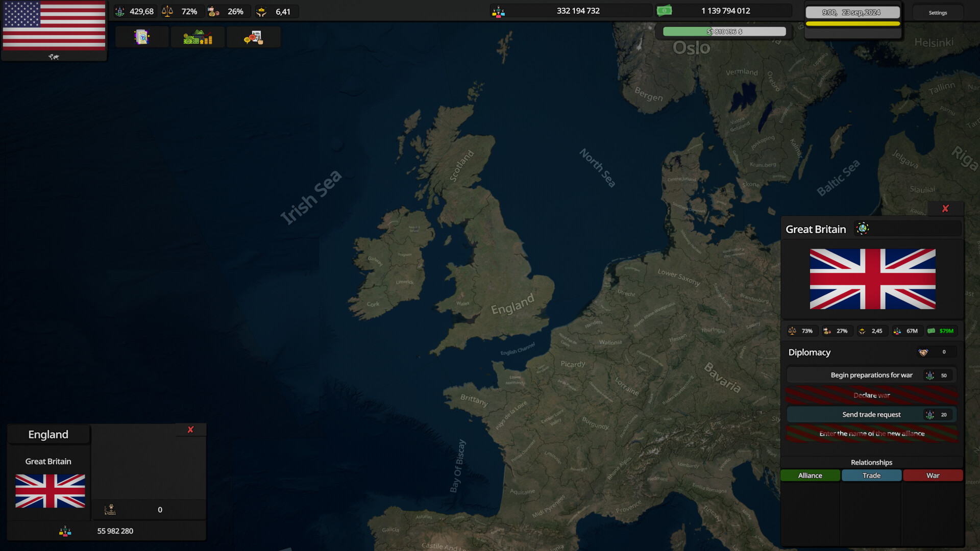Click the crown stat showing 6,41
980x551 pixels.
tap(276, 11)
